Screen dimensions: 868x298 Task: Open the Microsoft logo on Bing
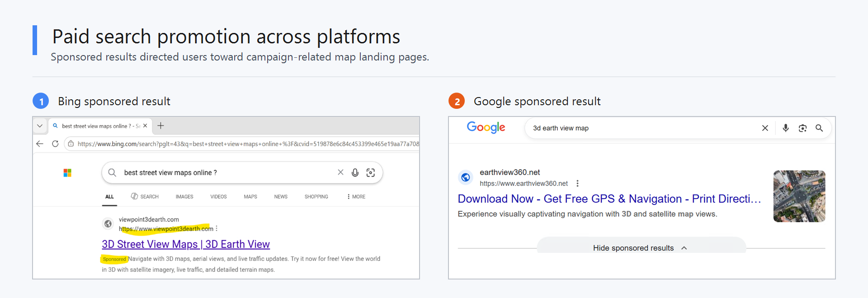tap(67, 173)
